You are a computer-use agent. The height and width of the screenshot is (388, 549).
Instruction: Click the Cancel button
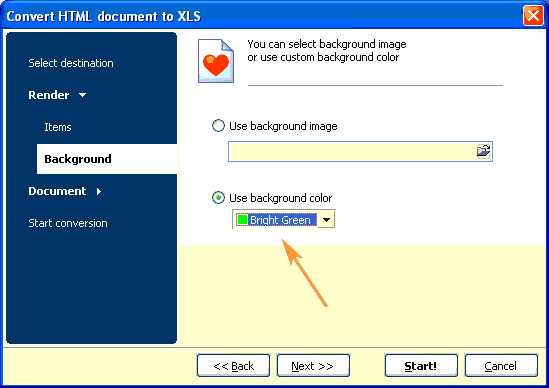click(x=501, y=366)
